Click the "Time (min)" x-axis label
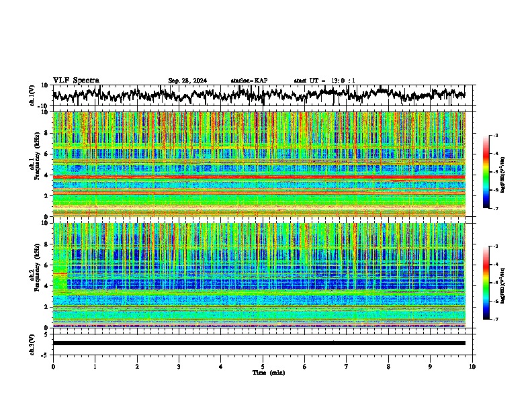Screen dimensions: 532x411 [x=269, y=373]
